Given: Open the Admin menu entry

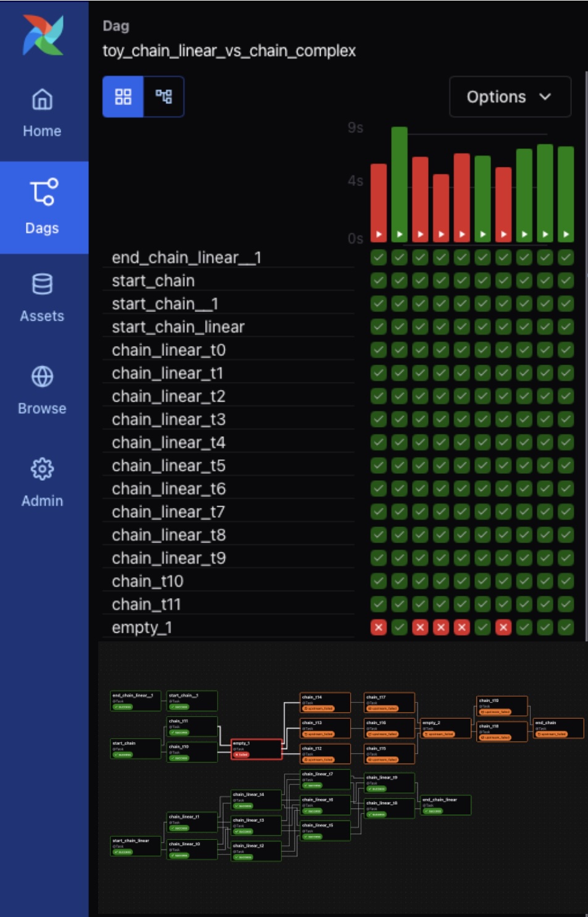Looking at the screenshot, I should point(42,483).
